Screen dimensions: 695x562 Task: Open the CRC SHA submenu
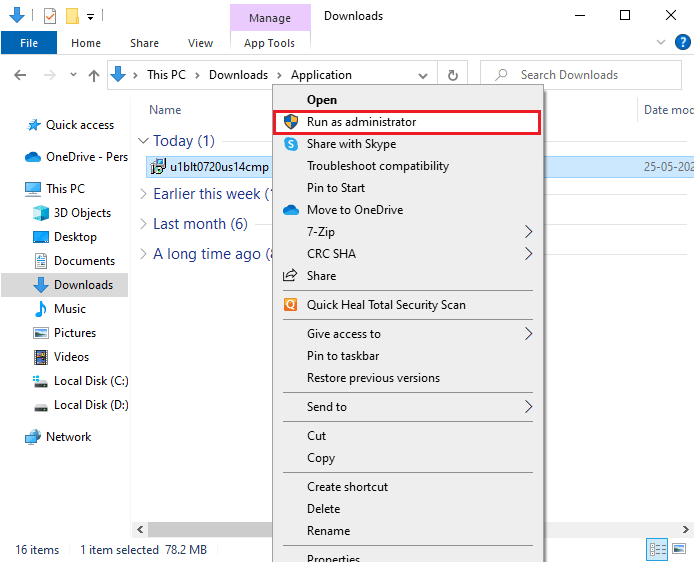(x=407, y=254)
